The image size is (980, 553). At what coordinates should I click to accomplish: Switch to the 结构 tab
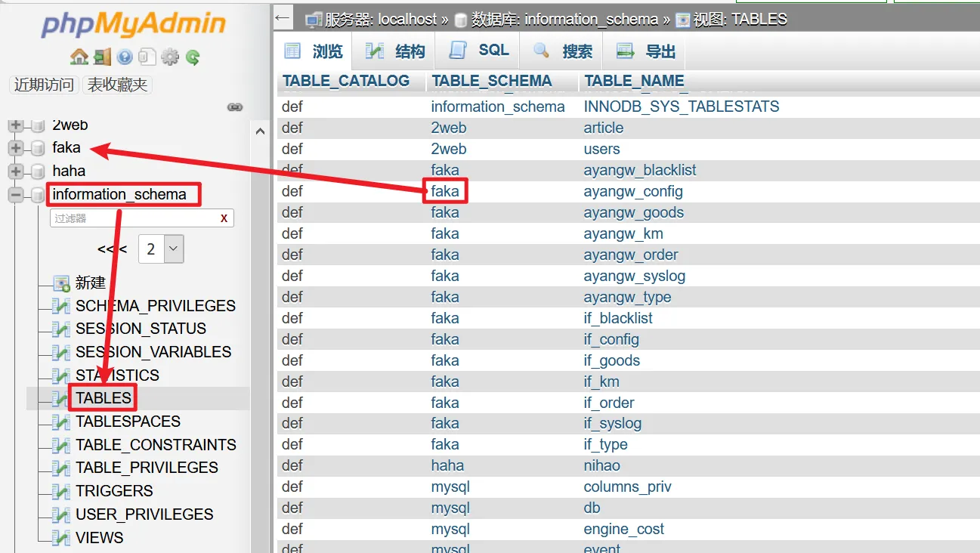point(396,51)
